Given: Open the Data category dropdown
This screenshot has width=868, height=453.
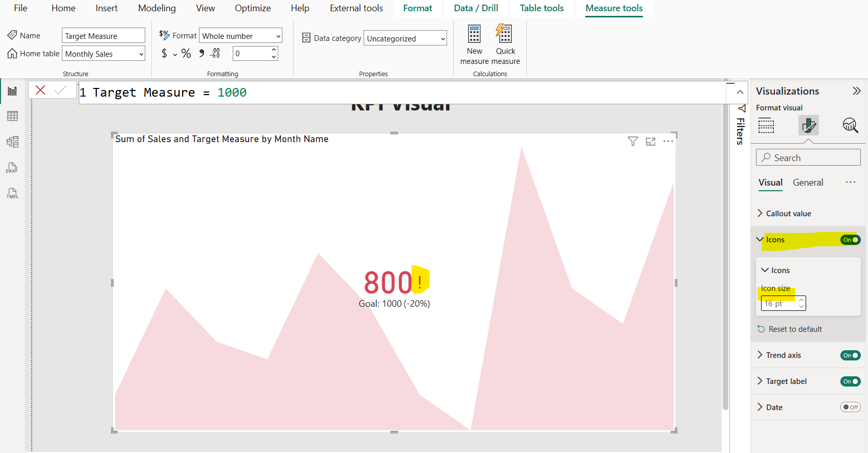Looking at the screenshot, I should coord(405,39).
